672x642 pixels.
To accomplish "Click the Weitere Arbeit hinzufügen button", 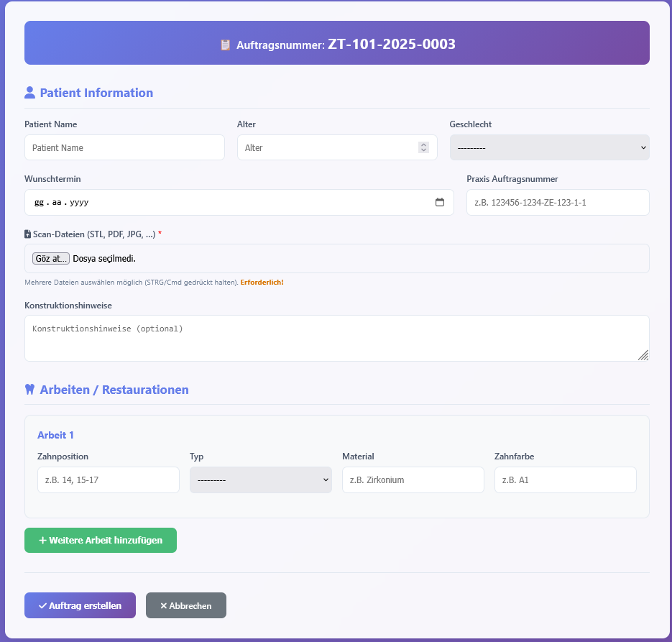I will point(101,540).
